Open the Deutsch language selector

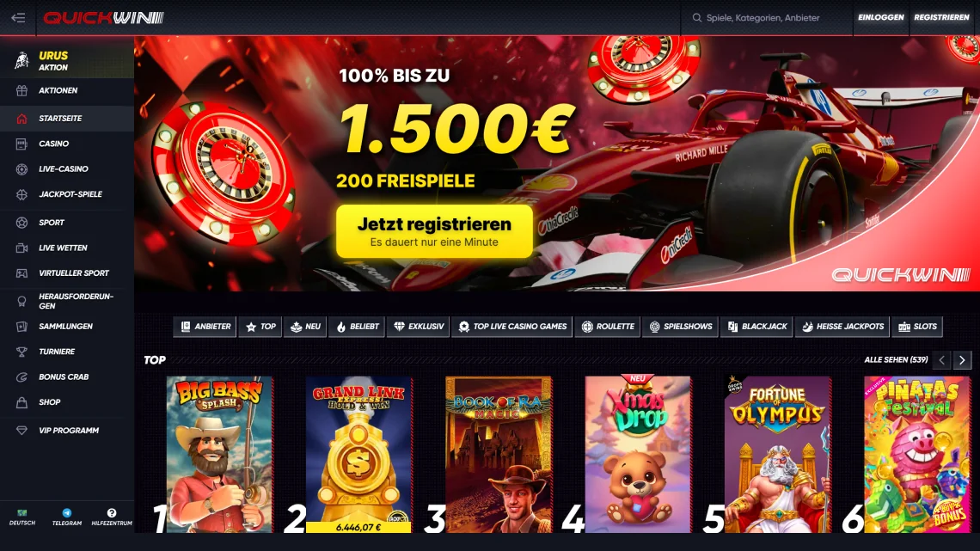pyautogui.click(x=21, y=517)
